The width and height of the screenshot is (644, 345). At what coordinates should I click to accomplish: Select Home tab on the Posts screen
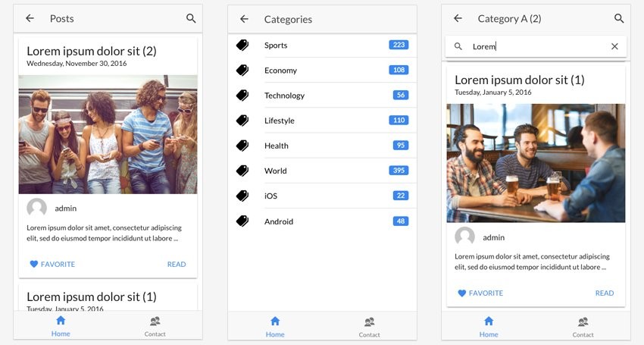[61, 327]
